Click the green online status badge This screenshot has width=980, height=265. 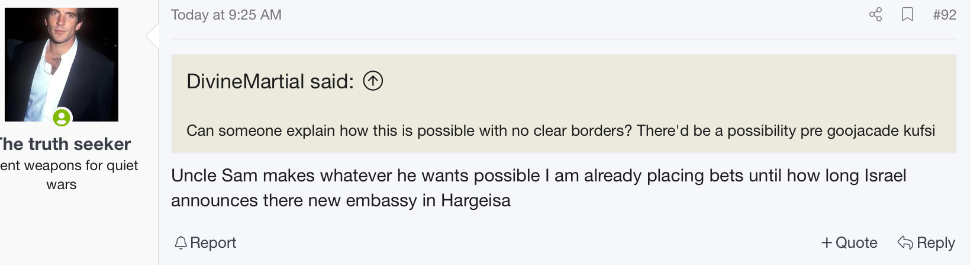(x=62, y=117)
